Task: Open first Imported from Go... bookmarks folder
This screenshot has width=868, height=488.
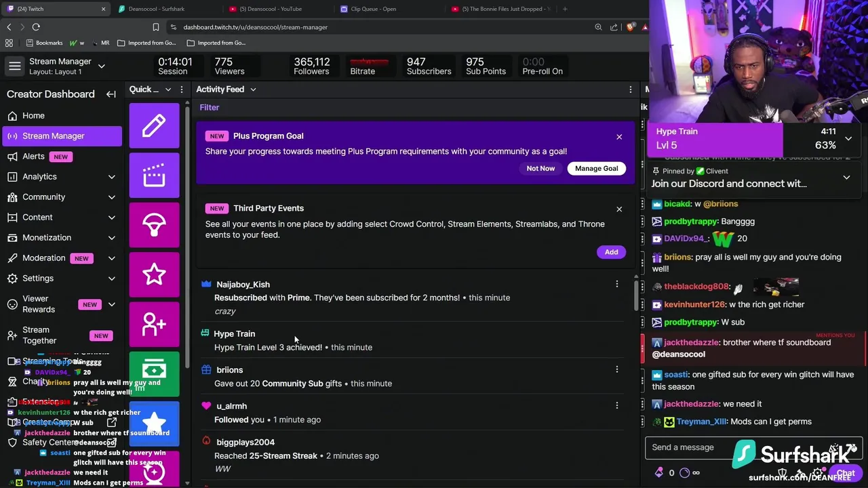Action: (146, 43)
